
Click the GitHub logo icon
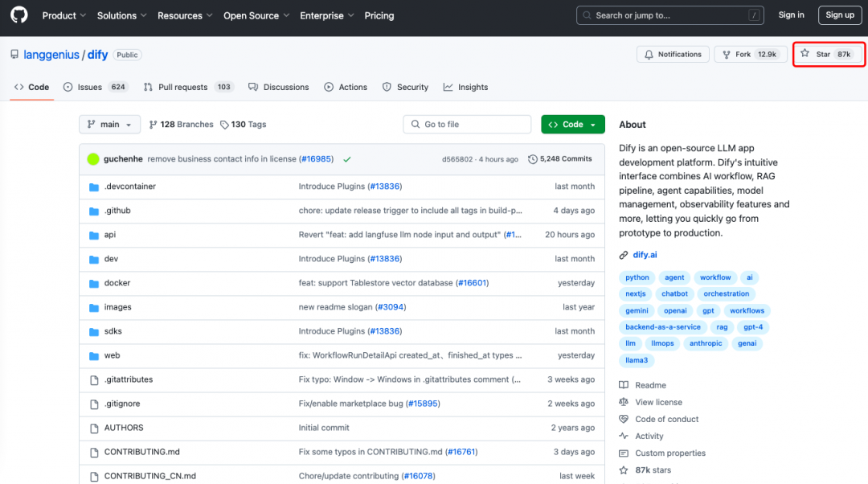(x=18, y=15)
